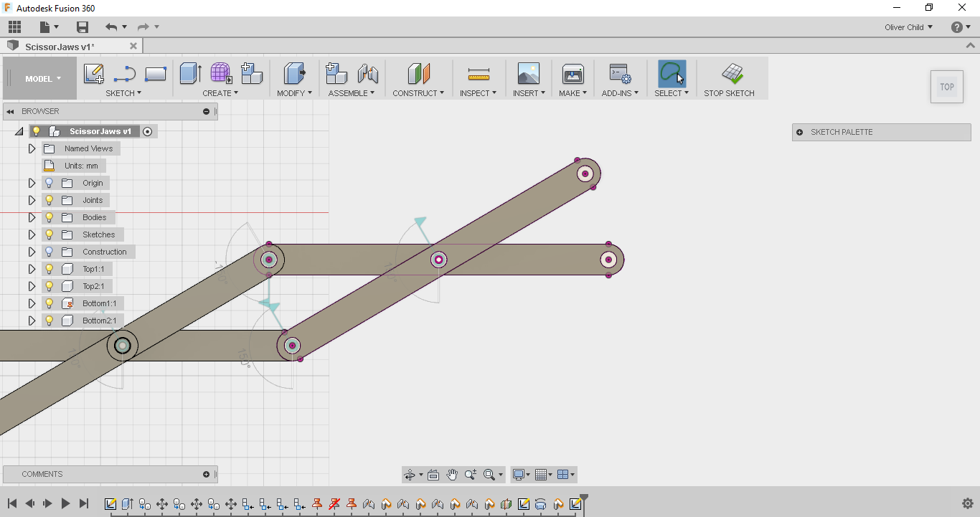Viewport: 980px width, 517px height.
Task: Click the Make 3D print icon
Action: (573, 74)
